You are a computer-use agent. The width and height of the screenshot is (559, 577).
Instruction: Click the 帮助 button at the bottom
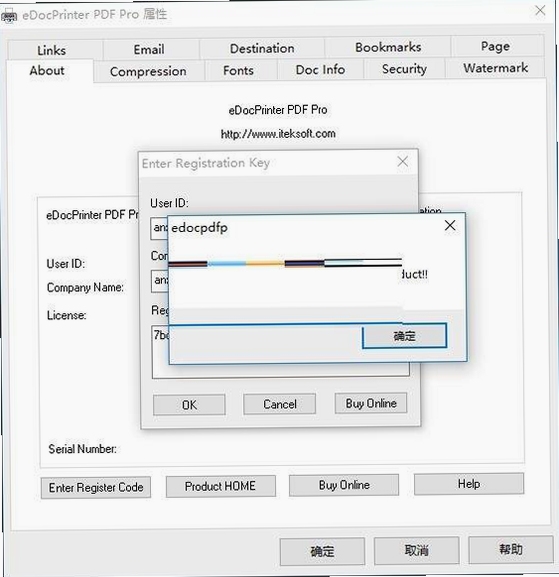[x=511, y=549]
